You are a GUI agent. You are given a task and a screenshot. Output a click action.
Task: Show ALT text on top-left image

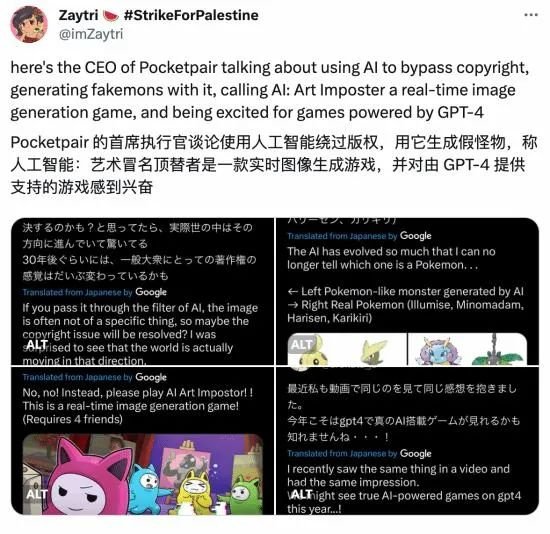click(37, 345)
